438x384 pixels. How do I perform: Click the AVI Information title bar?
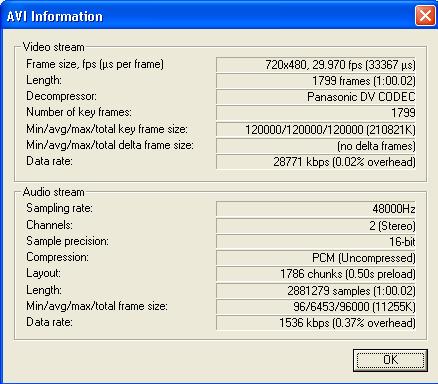(x=207, y=16)
